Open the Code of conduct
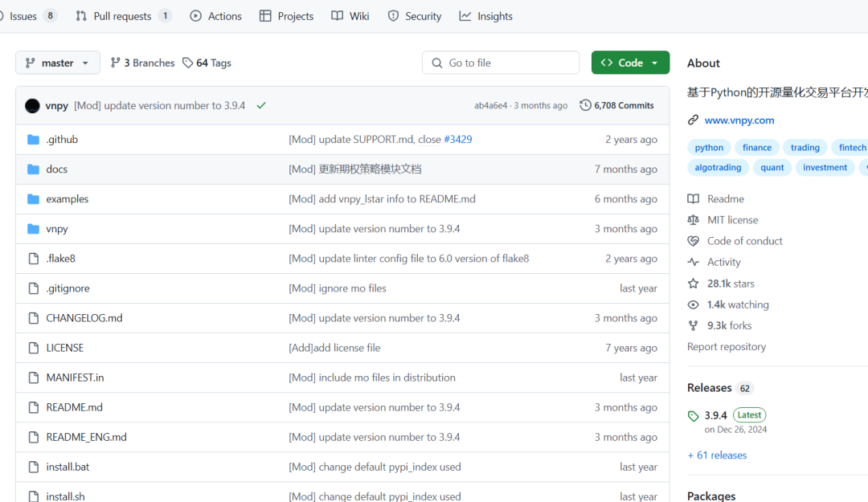The image size is (868, 502). (x=735, y=241)
